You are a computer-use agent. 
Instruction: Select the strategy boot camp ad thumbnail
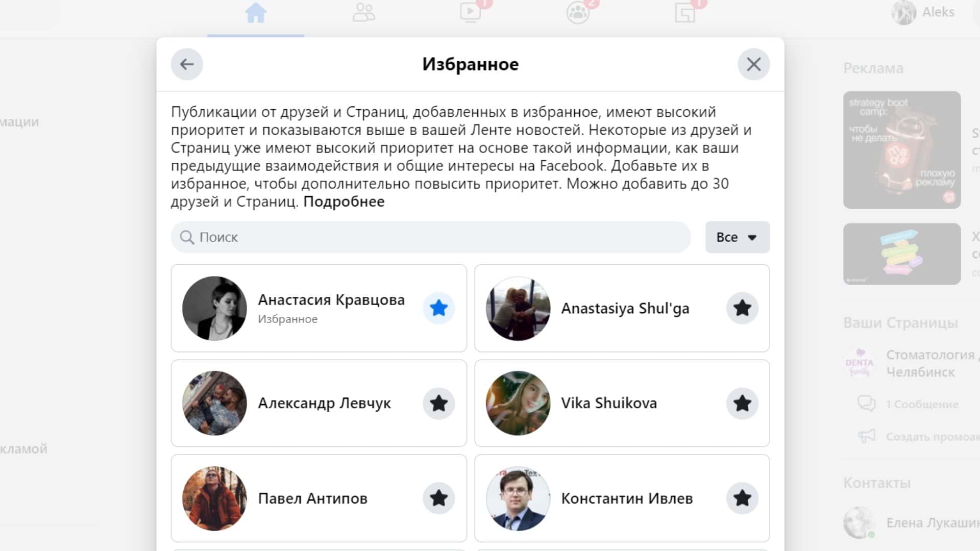(902, 150)
